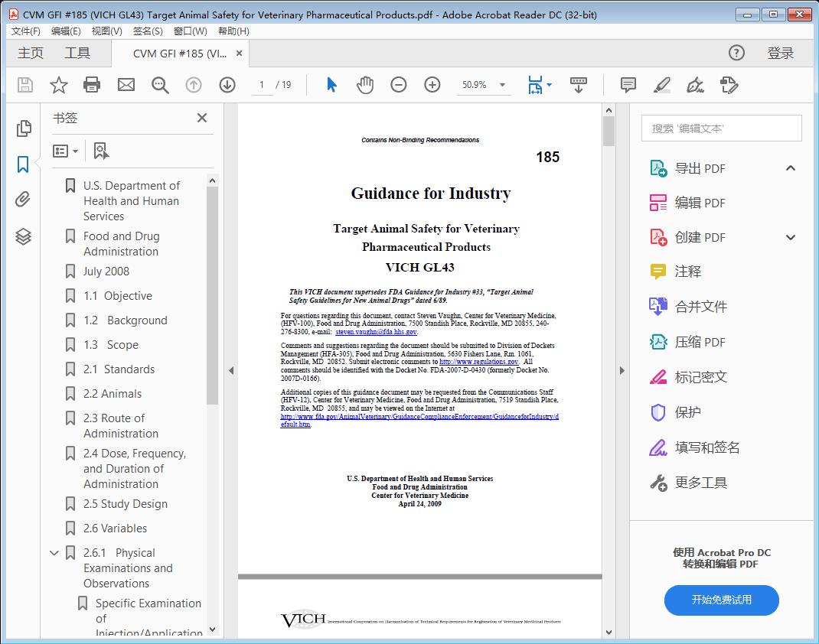The height and width of the screenshot is (644, 819).
Task: Collapse the right tools pane arrow
Action: (622, 370)
